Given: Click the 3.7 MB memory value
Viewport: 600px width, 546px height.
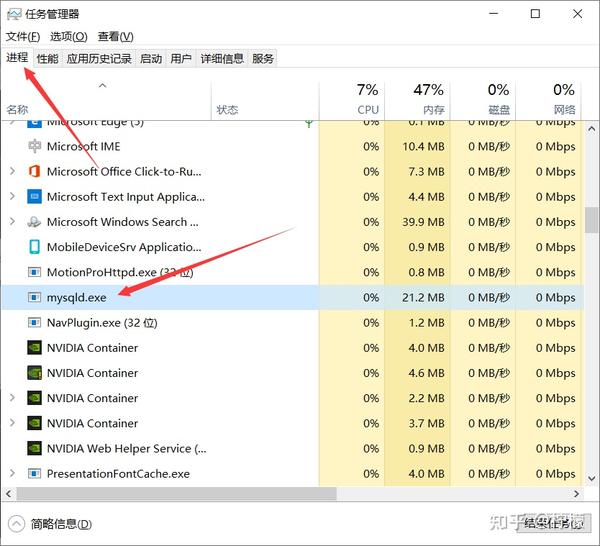Looking at the screenshot, I should tap(426, 423).
